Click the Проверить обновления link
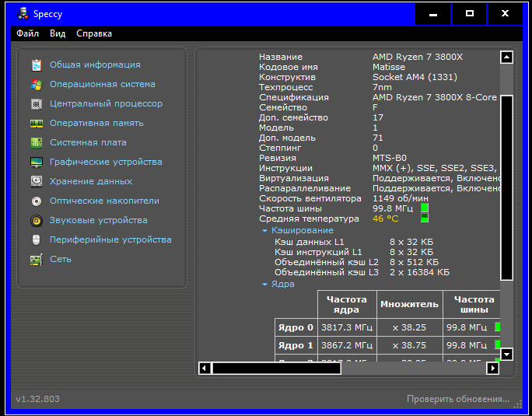 point(457,399)
